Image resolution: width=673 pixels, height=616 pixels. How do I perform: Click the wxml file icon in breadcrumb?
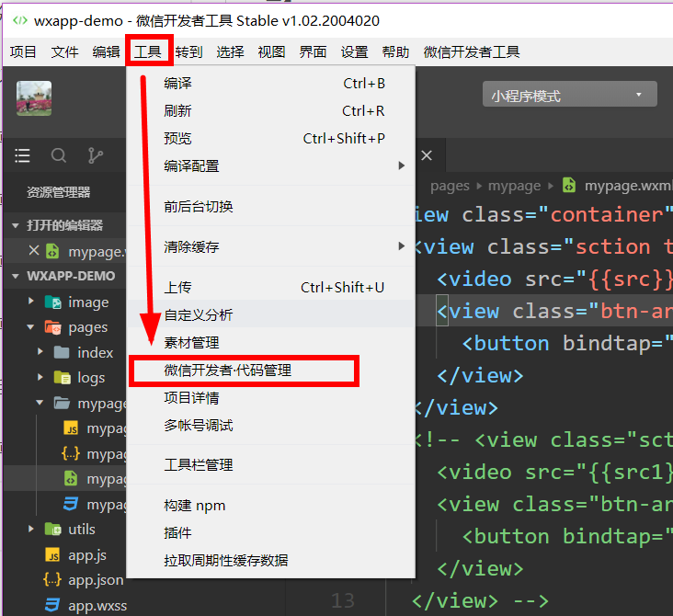pyautogui.click(x=569, y=186)
